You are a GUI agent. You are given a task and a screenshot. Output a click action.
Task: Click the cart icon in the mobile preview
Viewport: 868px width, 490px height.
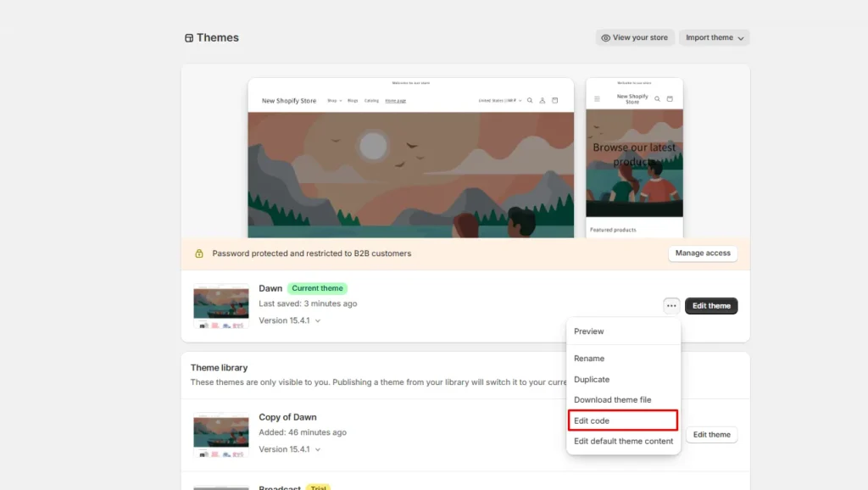click(670, 98)
